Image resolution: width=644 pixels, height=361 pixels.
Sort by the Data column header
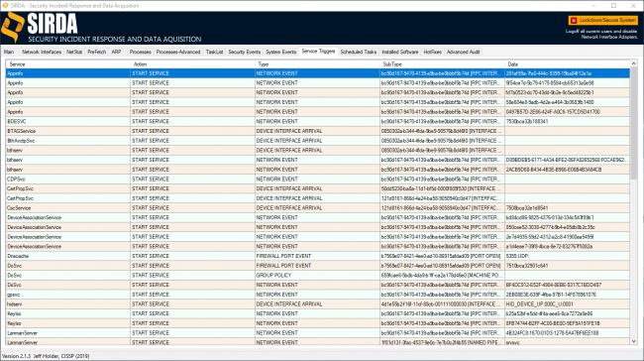pos(567,64)
